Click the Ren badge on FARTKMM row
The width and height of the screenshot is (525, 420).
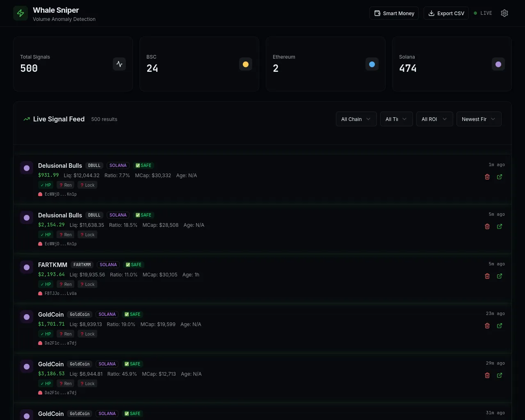pos(66,284)
